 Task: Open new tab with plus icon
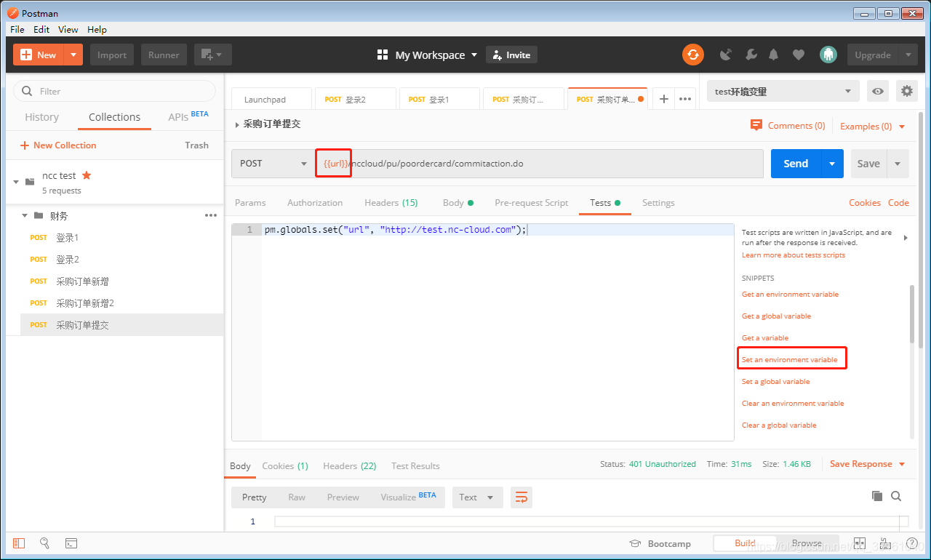[663, 99]
